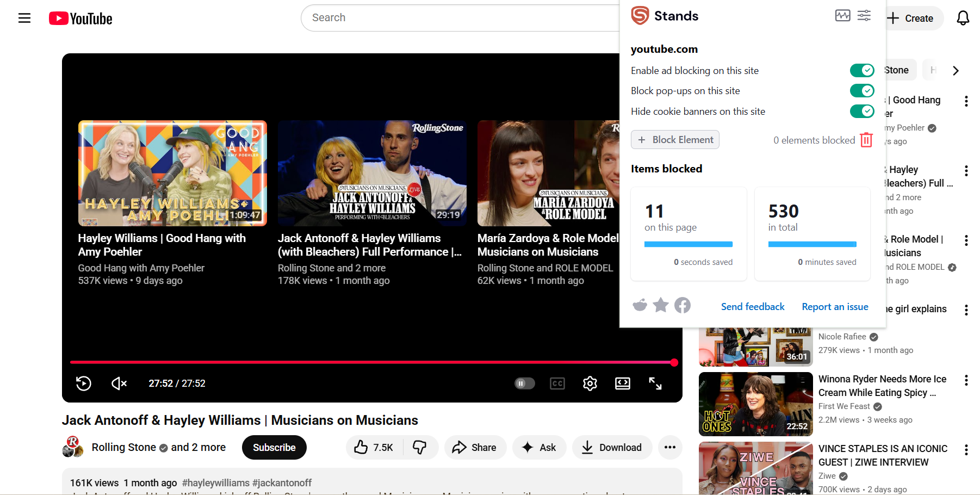Unmute the video player
The height and width of the screenshot is (495, 980).
119,383
